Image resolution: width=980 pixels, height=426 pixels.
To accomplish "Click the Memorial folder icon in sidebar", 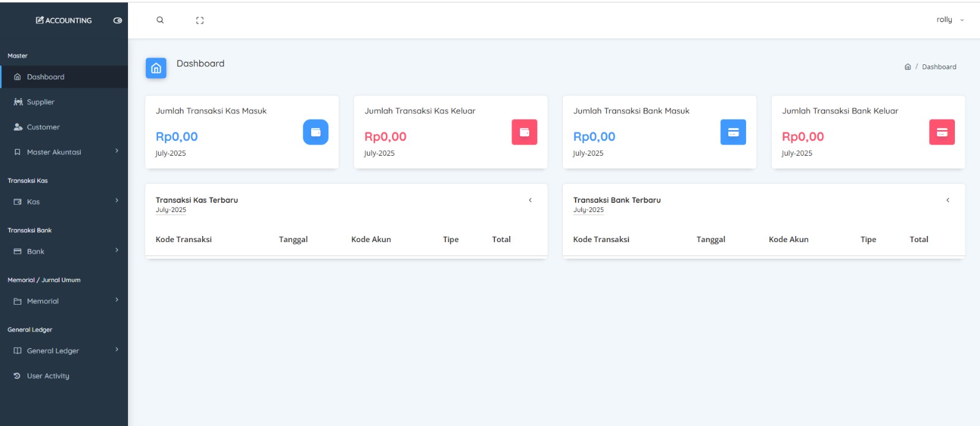I will coord(17,301).
